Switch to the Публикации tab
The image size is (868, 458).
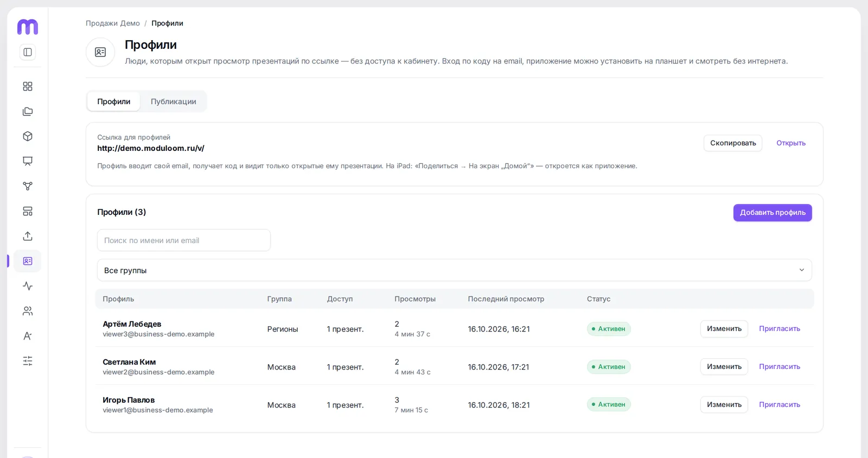coord(174,101)
